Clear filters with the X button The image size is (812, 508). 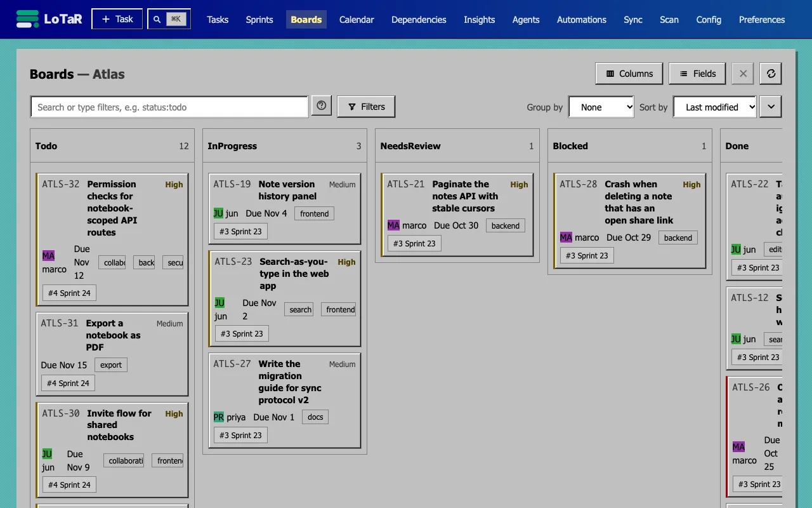pyautogui.click(x=743, y=74)
